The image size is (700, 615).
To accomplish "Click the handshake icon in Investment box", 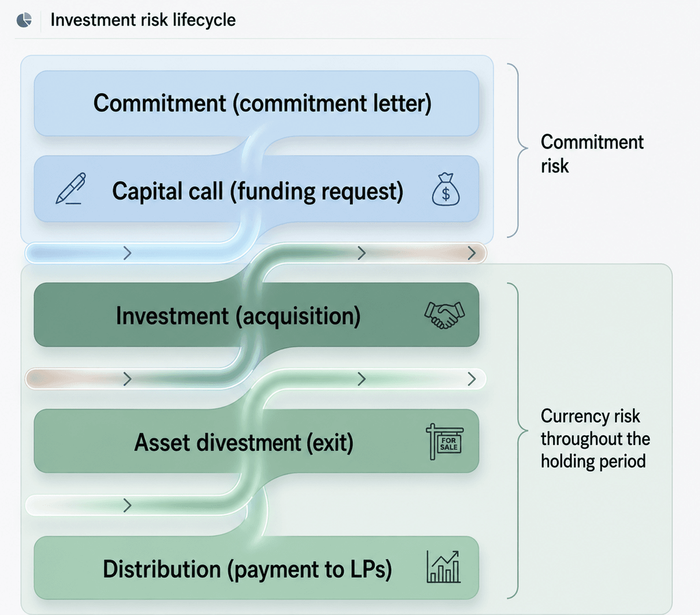I will pyautogui.click(x=444, y=315).
